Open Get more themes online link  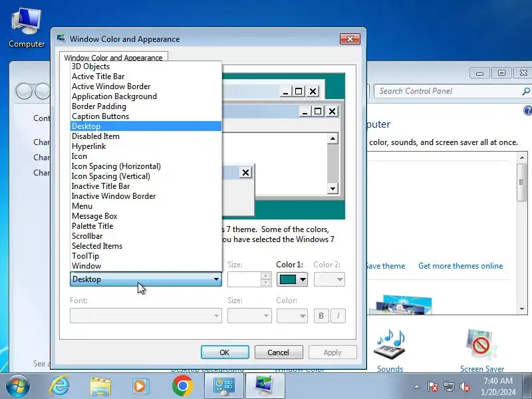tap(460, 266)
